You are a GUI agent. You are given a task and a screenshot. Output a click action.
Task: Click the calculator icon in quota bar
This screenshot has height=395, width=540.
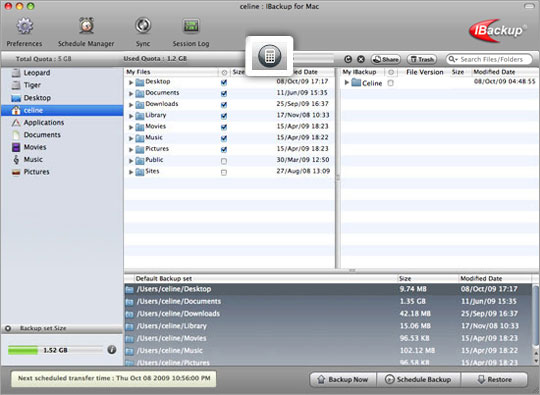(x=269, y=56)
